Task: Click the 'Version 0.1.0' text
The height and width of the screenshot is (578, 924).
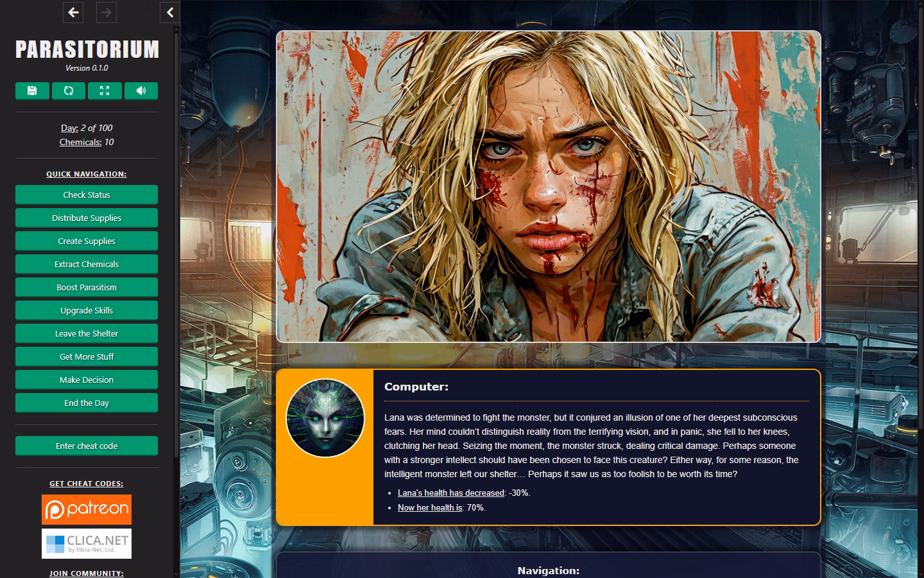Action: (x=87, y=67)
